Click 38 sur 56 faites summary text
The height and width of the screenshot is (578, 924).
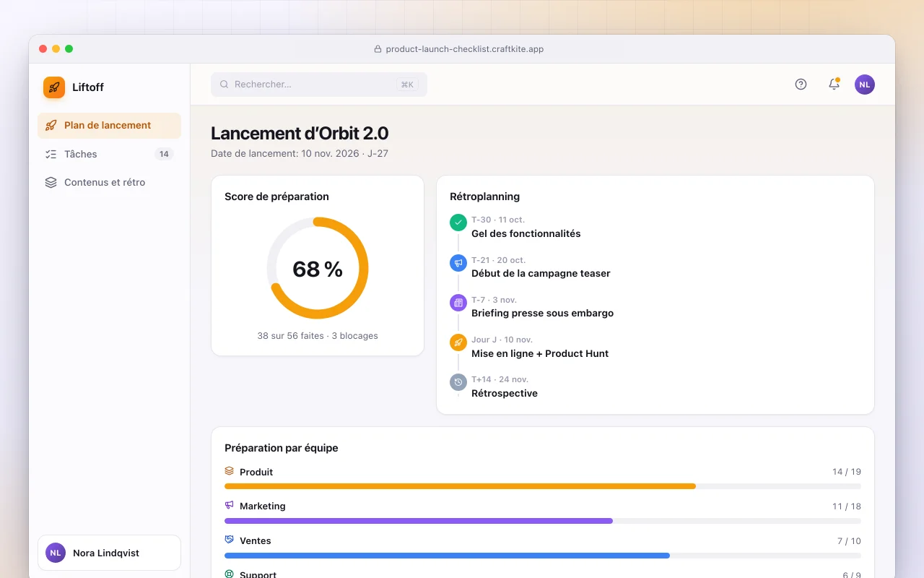(x=318, y=336)
